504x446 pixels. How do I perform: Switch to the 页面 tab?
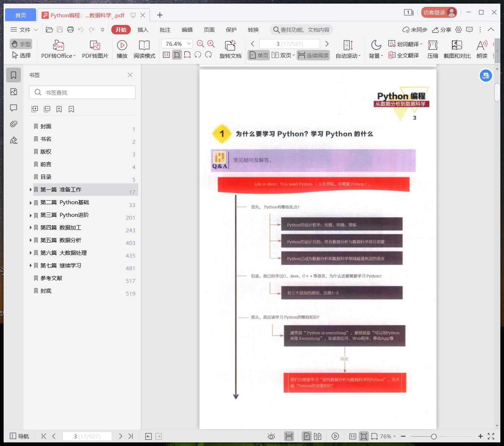point(209,30)
